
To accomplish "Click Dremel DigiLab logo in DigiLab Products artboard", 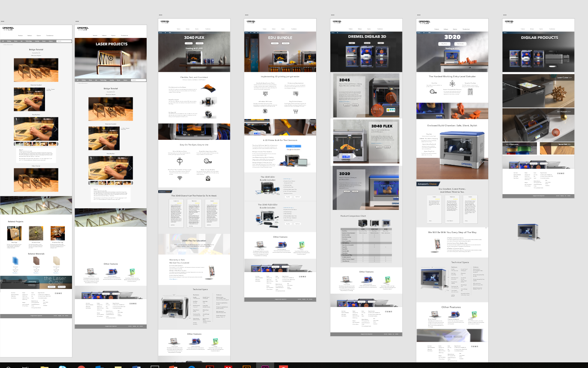I will coord(509,22).
